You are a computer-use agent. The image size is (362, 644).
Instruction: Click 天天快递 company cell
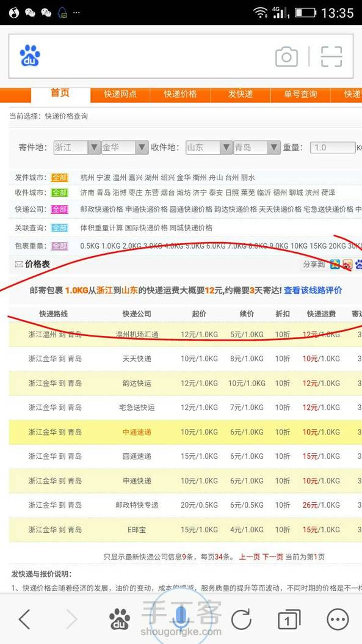click(137, 359)
